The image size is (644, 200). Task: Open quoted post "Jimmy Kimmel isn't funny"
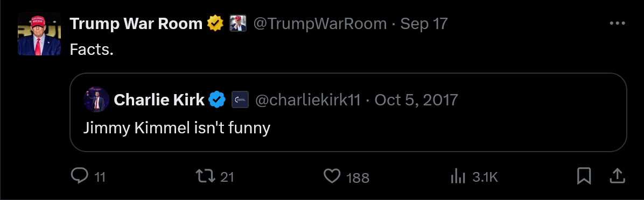(348, 112)
